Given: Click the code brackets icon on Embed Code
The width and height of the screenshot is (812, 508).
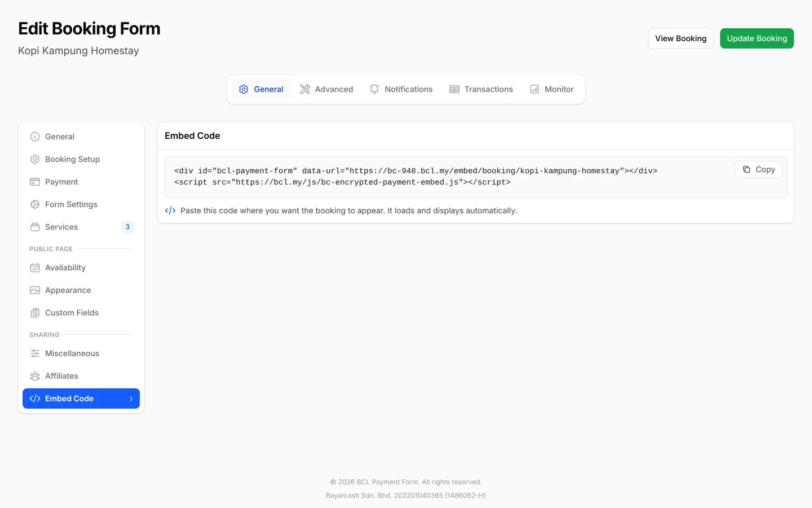Looking at the screenshot, I should tap(35, 398).
